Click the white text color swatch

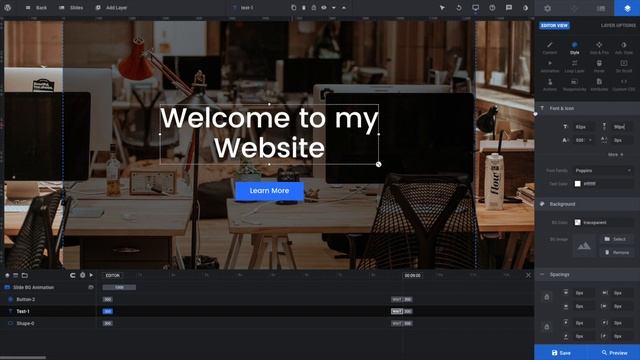pyautogui.click(x=578, y=184)
